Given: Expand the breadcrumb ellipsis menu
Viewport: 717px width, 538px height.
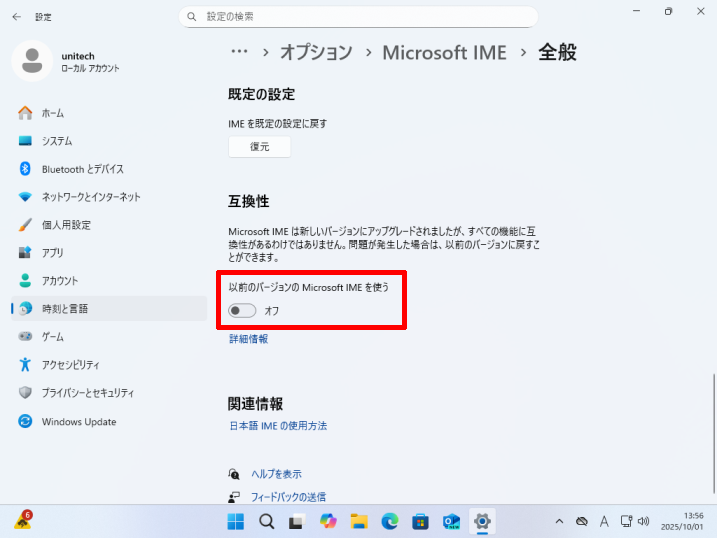Looking at the screenshot, I should pyautogui.click(x=239, y=52).
